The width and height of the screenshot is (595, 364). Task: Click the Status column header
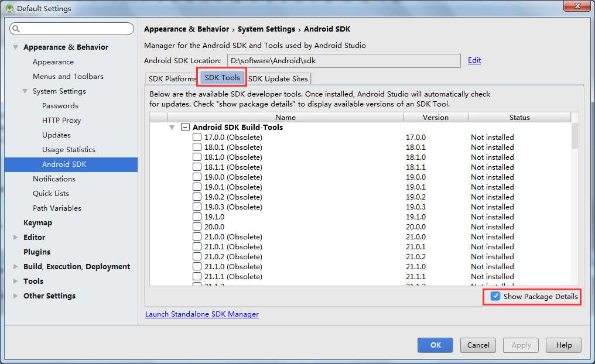pos(519,118)
